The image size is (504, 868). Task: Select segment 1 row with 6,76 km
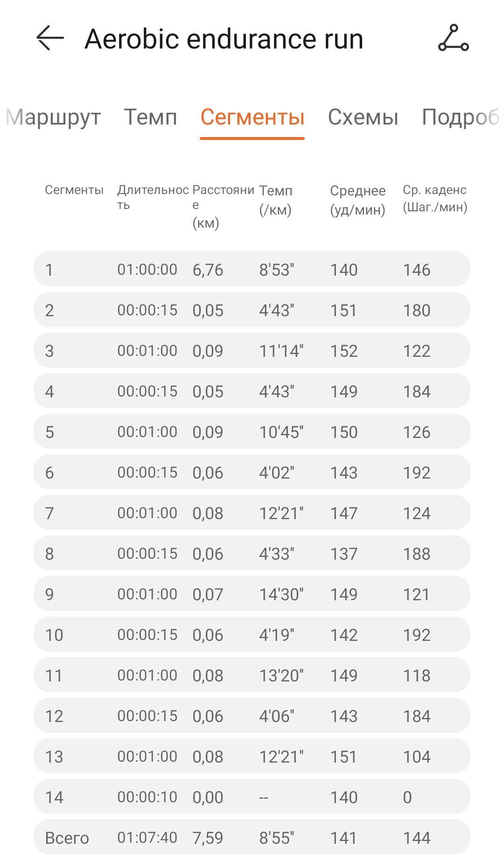[x=252, y=269]
